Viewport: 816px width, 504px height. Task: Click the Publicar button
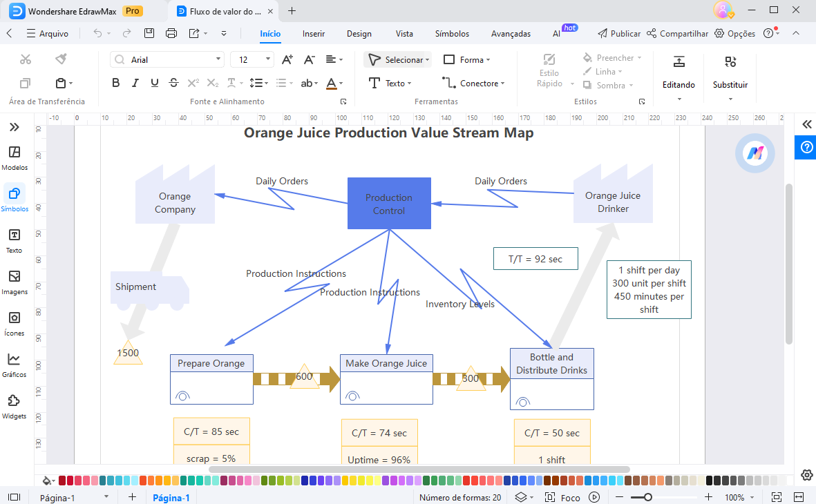point(619,33)
